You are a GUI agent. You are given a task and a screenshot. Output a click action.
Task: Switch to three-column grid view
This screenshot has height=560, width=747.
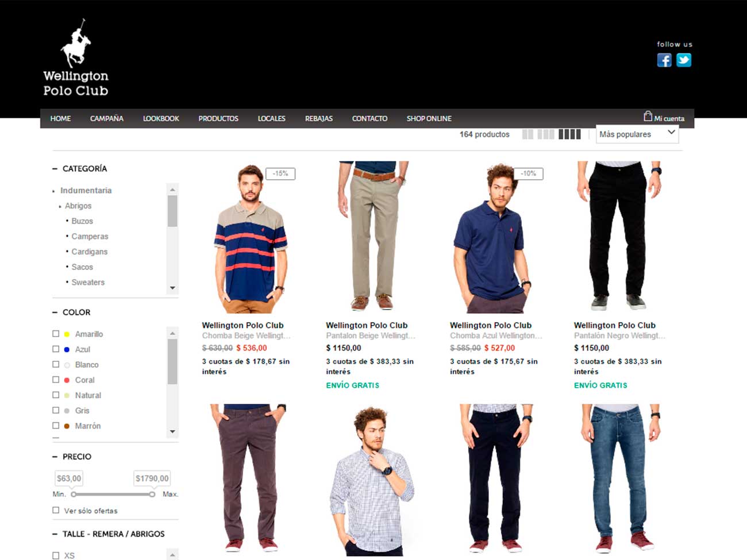coord(546,134)
